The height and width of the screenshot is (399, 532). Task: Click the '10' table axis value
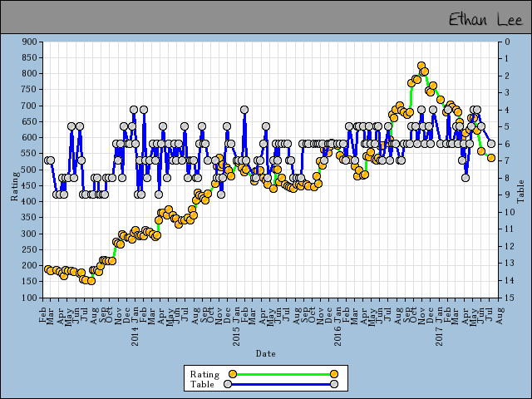[x=510, y=213]
